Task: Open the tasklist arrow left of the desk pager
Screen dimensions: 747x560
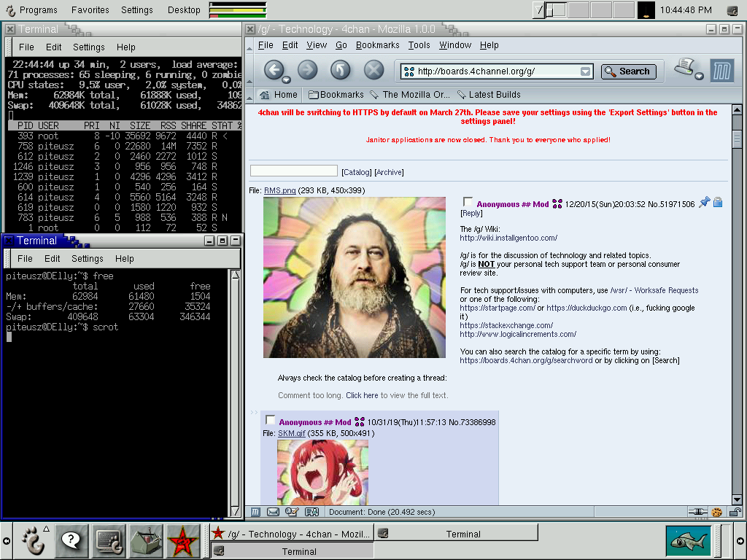Action: (x=538, y=10)
